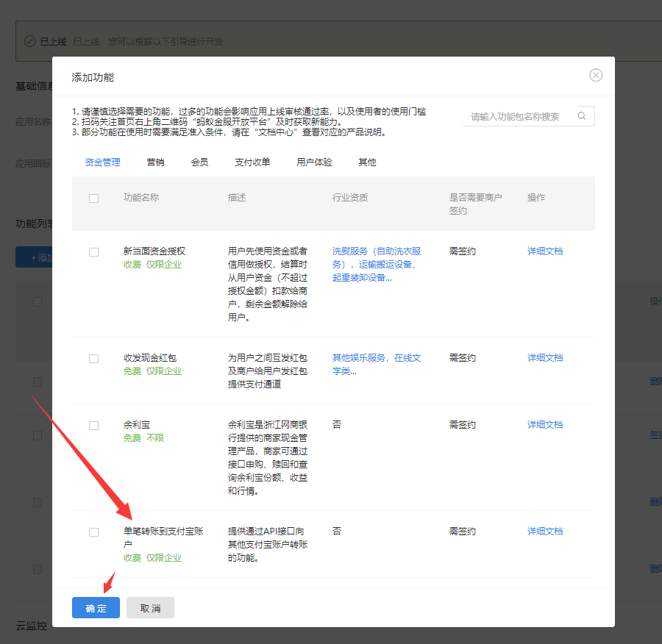Check the 收发现金红包 checkbox
This screenshot has height=644, width=662.
pos(93,359)
